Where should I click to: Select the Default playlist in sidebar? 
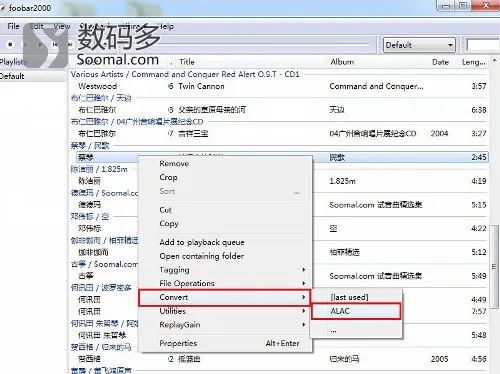[x=33, y=76]
